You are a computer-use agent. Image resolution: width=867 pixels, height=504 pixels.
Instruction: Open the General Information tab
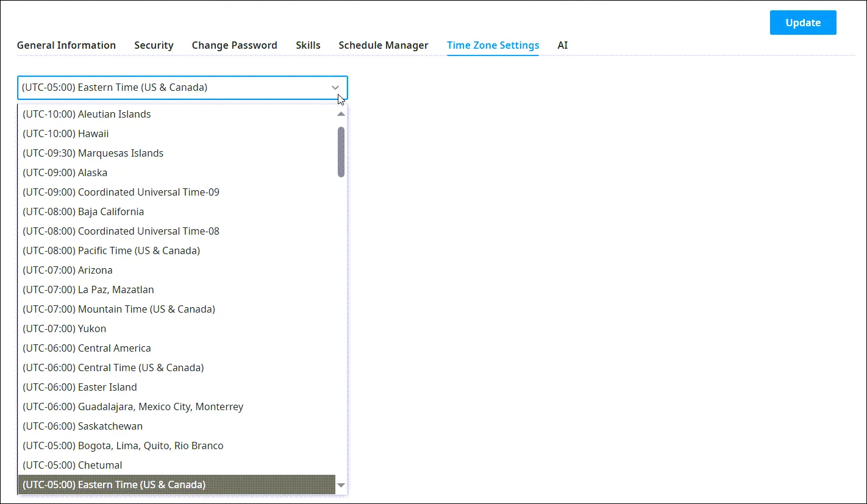pos(66,45)
